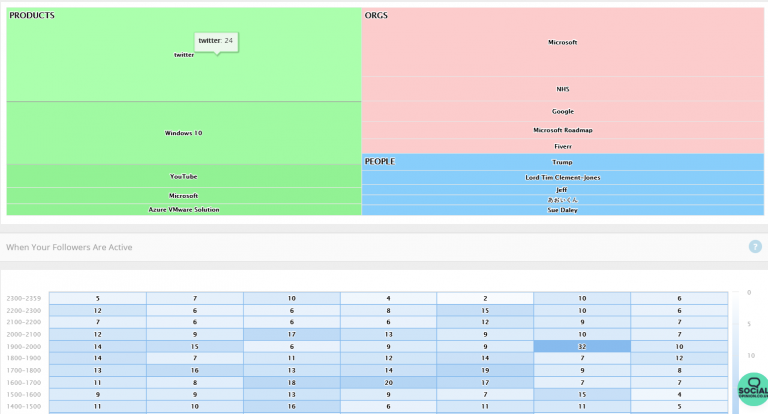Click the Japanese-named people block

pyautogui.click(x=563, y=199)
